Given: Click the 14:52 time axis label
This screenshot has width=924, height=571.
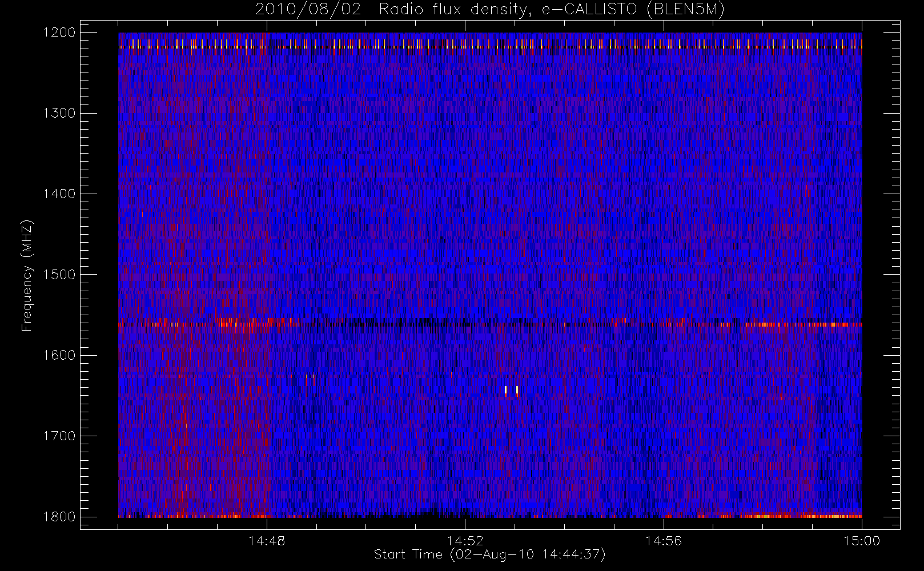Looking at the screenshot, I should [x=465, y=541].
